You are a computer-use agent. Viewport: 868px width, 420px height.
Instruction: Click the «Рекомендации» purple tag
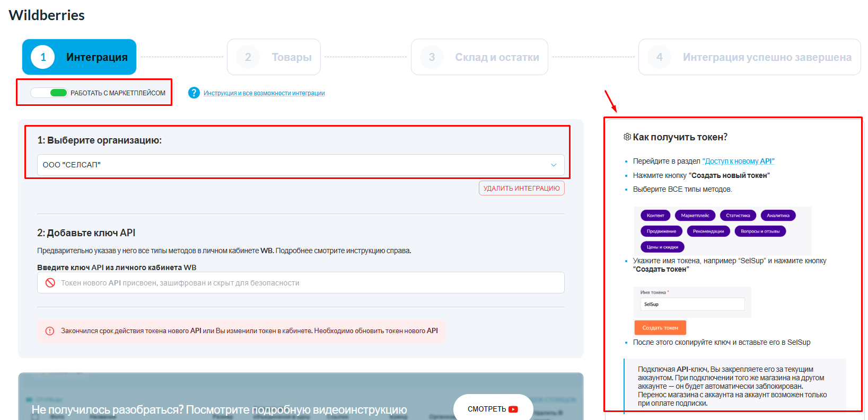pyautogui.click(x=708, y=231)
